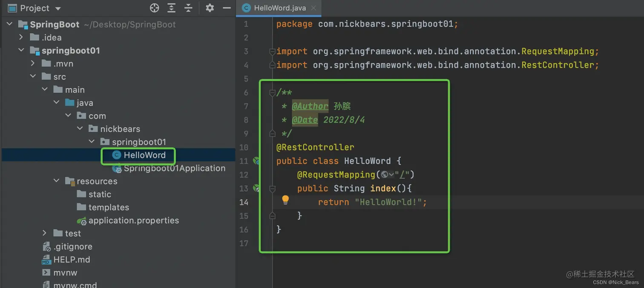Select application.properties file
Screen dimensions: 644x288
[x=134, y=221]
